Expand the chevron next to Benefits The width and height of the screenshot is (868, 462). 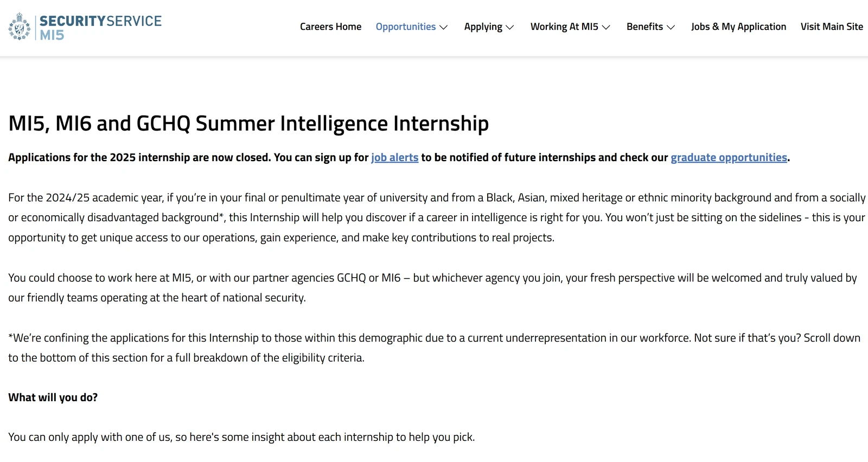point(671,27)
